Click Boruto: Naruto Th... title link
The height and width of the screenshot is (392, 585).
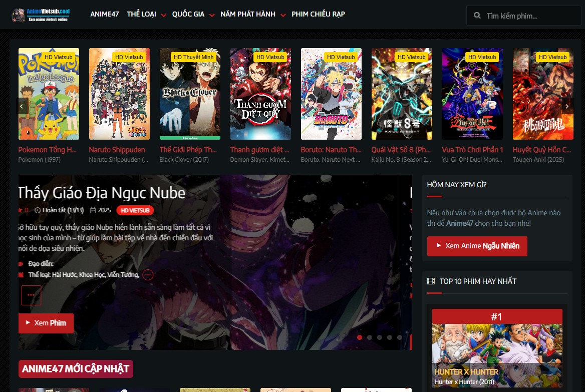(331, 150)
